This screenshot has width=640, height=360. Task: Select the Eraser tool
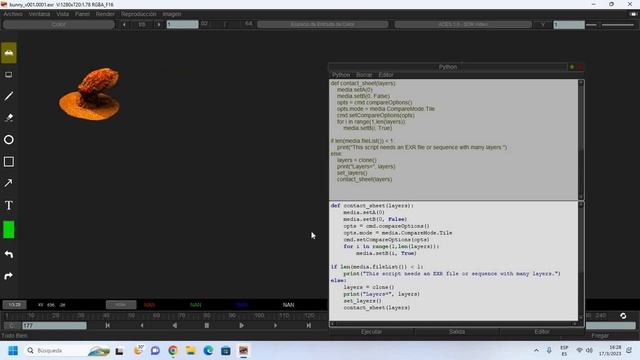click(x=9, y=118)
